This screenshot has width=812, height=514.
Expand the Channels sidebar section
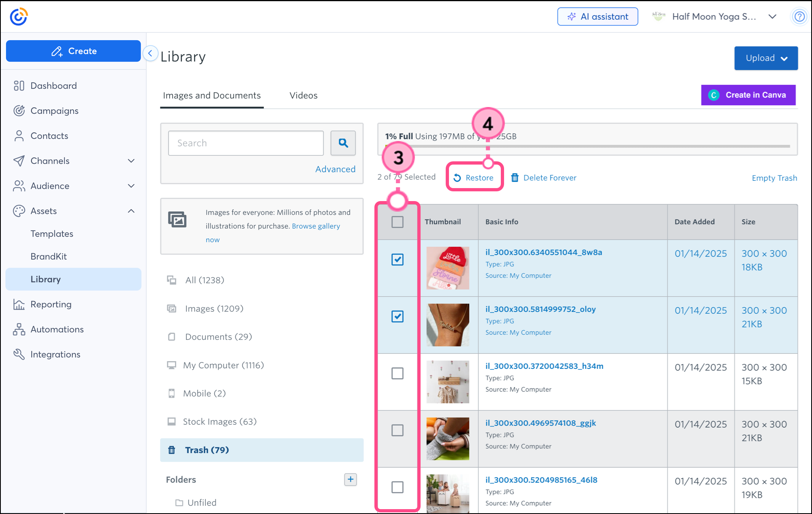pos(131,161)
